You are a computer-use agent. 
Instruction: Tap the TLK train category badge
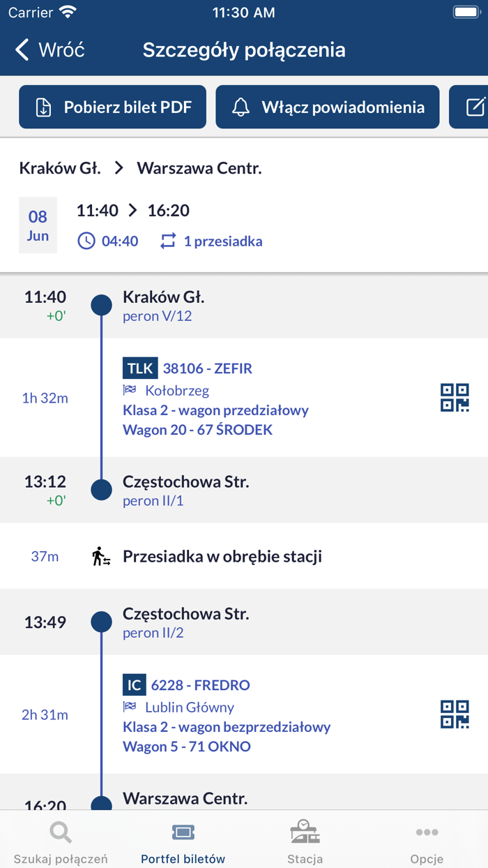(x=140, y=368)
